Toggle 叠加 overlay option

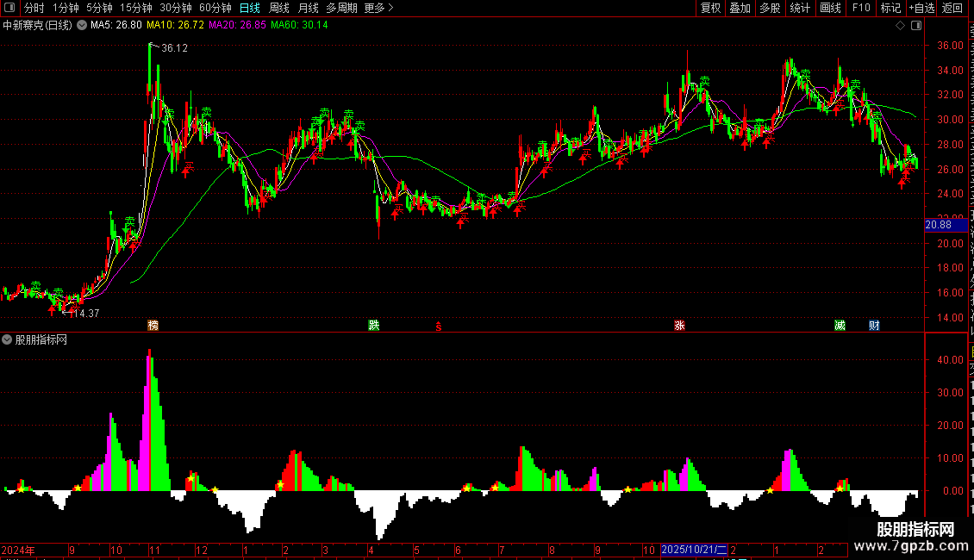(740, 8)
